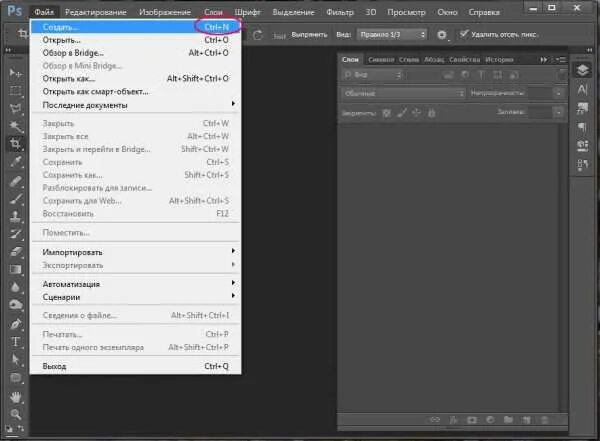Toggle filter for pixel layers

point(448,75)
